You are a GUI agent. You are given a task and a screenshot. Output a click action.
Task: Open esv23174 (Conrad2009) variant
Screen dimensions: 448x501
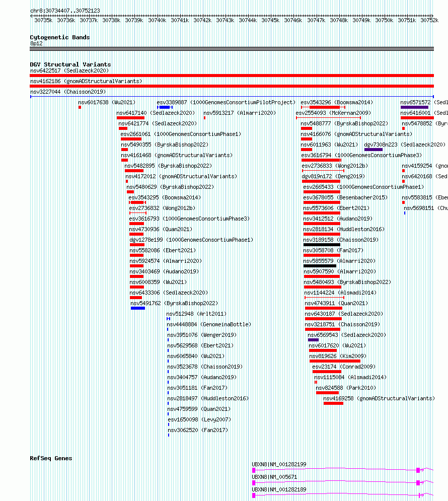coord(344,366)
